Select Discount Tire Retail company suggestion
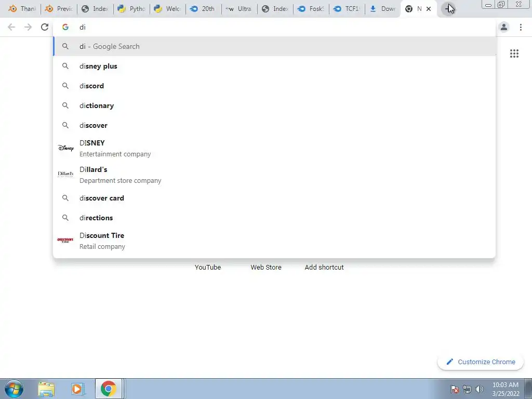The image size is (532, 399). click(x=274, y=241)
